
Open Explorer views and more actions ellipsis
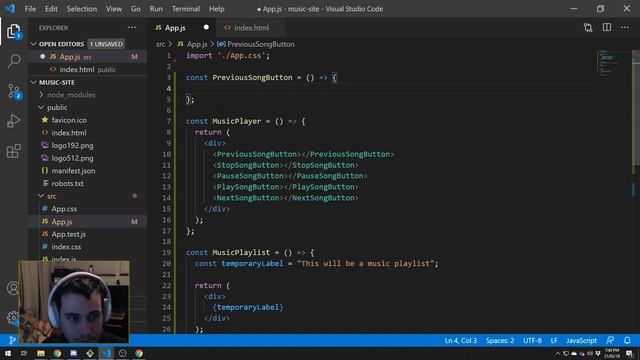[132, 28]
